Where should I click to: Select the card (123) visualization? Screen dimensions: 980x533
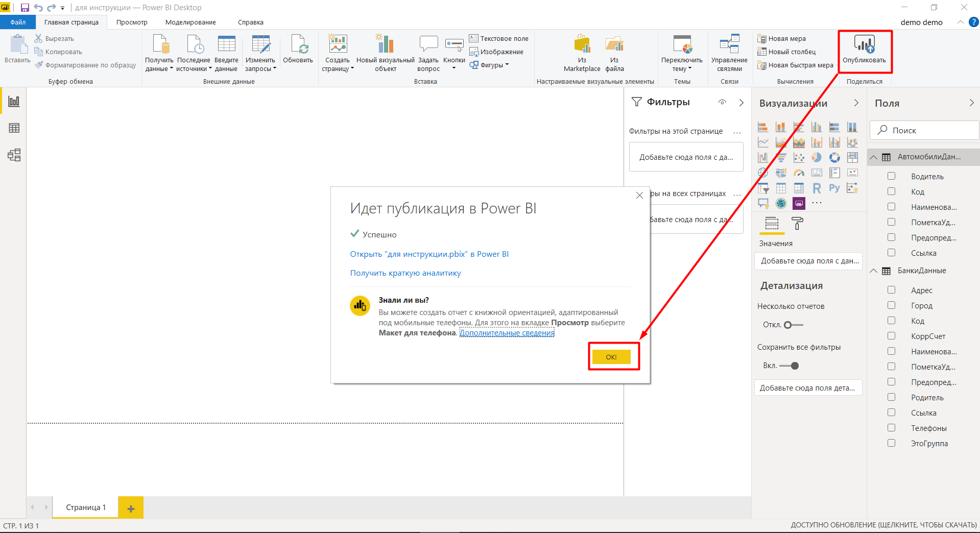click(817, 173)
